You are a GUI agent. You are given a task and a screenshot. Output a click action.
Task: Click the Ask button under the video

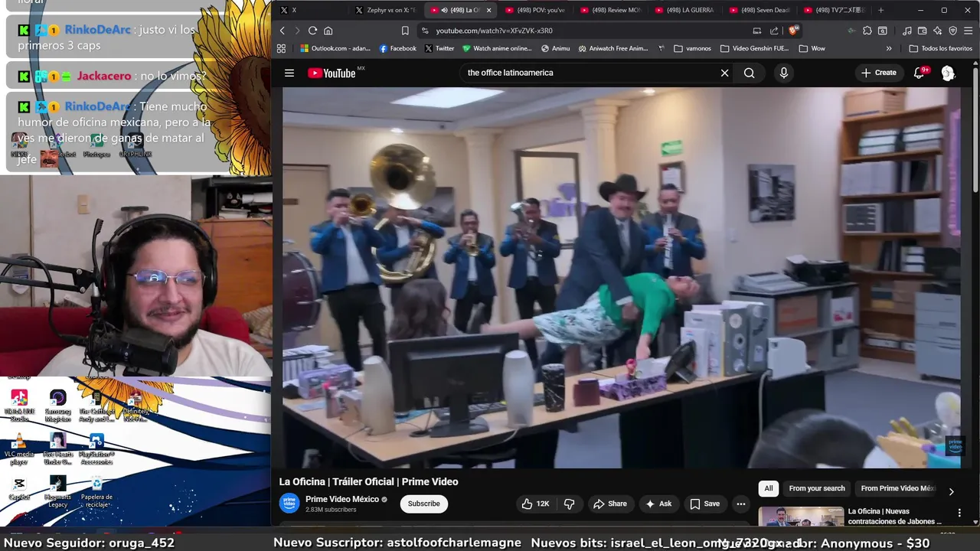[x=658, y=504]
